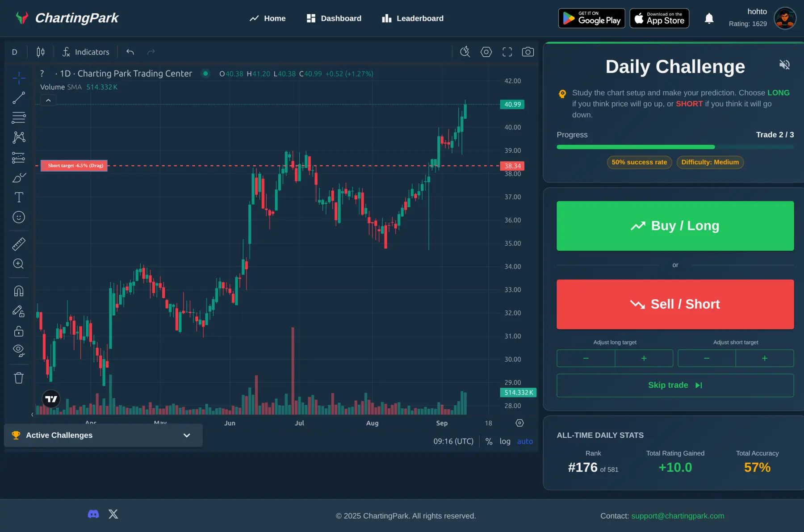Open the Google Play store badge
The height and width of the screenshot is (532, 804).
click(591, 18)
